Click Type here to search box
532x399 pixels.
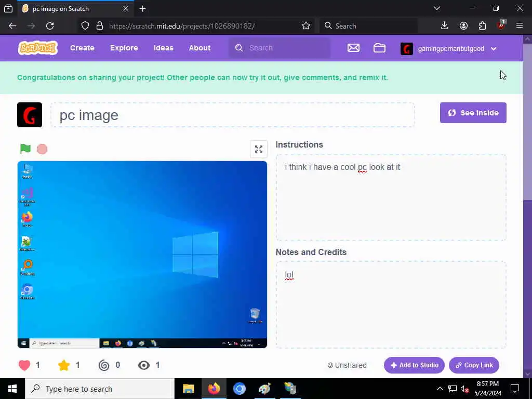point(100,389)
